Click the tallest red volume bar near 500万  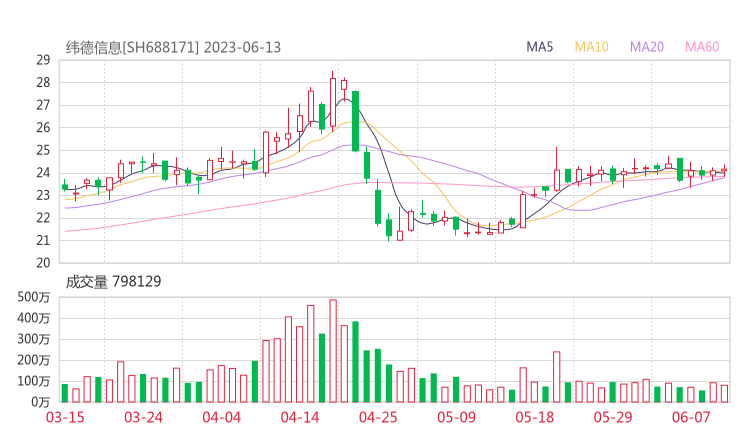pos(333,351)
